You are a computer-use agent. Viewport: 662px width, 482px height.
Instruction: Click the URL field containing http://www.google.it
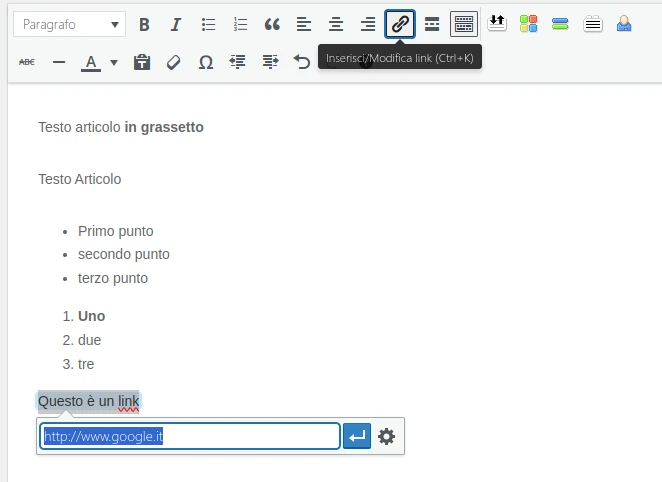tap(190, 436)
